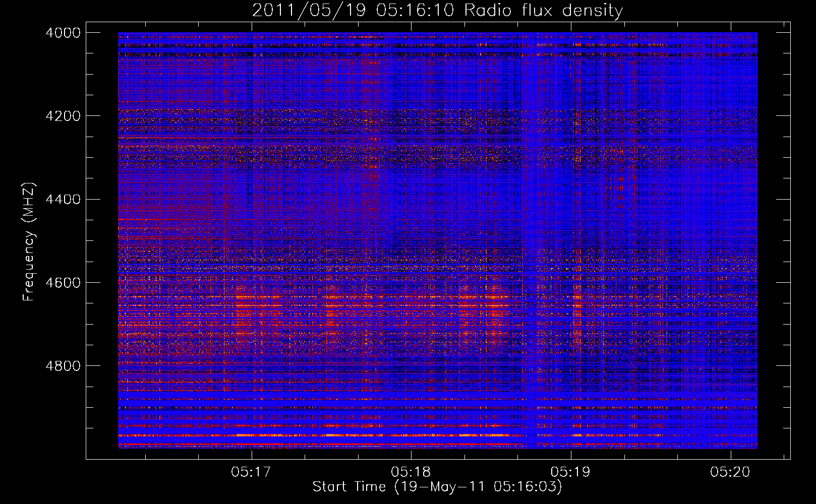Click the 05:18 time tick label
Viewport: 816px width, 504px height.
(x=411, y=472)
